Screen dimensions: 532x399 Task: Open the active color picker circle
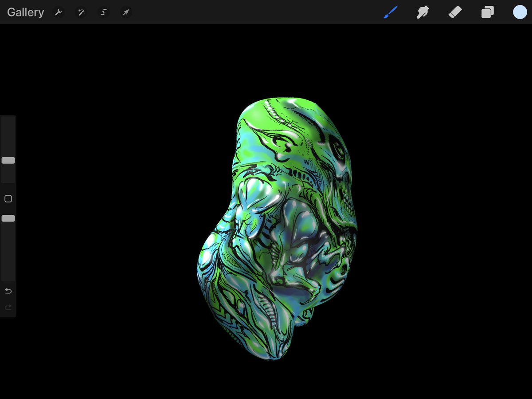520,12
